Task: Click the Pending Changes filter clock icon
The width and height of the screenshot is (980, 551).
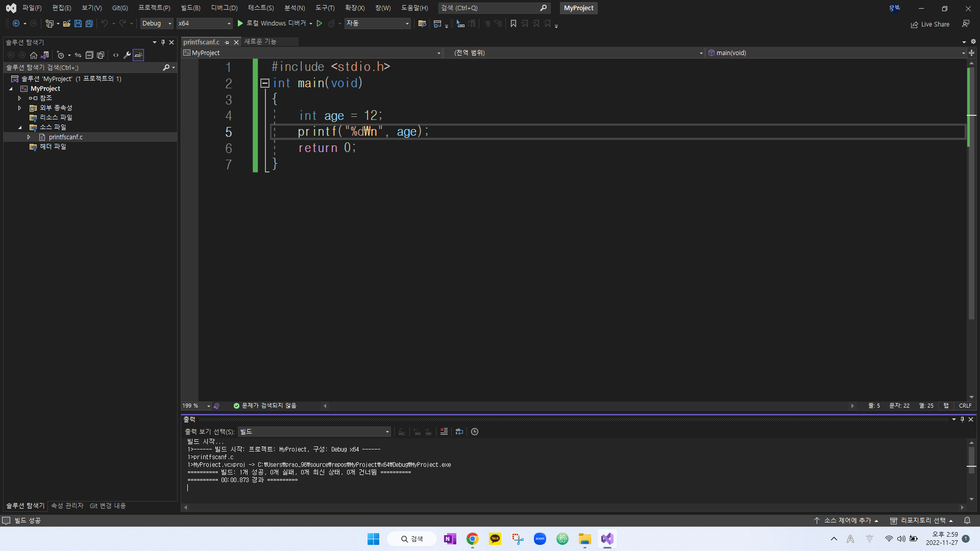Action: pos(61,55)
